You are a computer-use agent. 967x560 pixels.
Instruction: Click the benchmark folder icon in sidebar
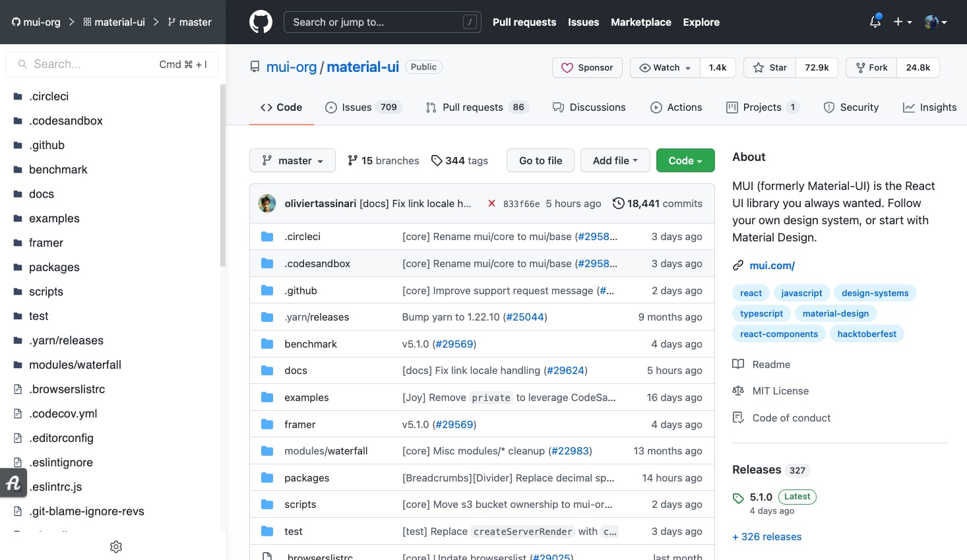18,170
